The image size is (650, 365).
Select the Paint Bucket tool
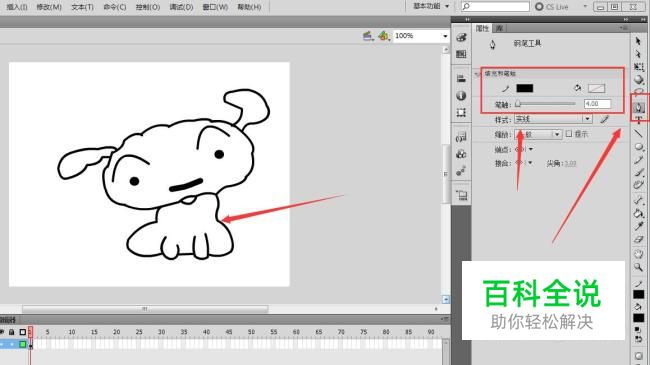[x=638, y=213]
